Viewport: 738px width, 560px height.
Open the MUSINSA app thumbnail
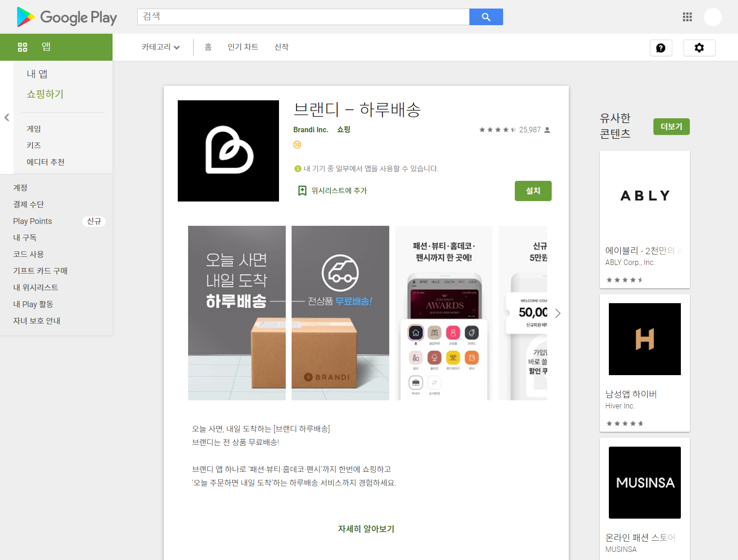pyautogui.click(x=645, y=483)
